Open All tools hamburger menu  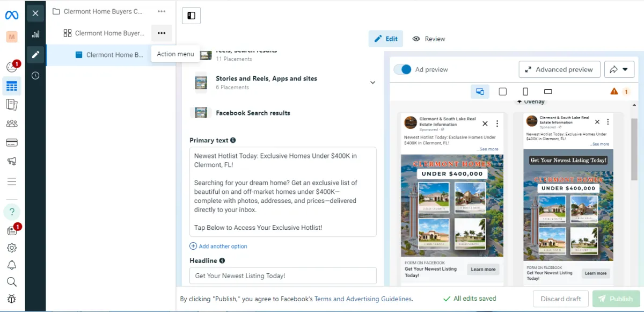click(12, 181)
